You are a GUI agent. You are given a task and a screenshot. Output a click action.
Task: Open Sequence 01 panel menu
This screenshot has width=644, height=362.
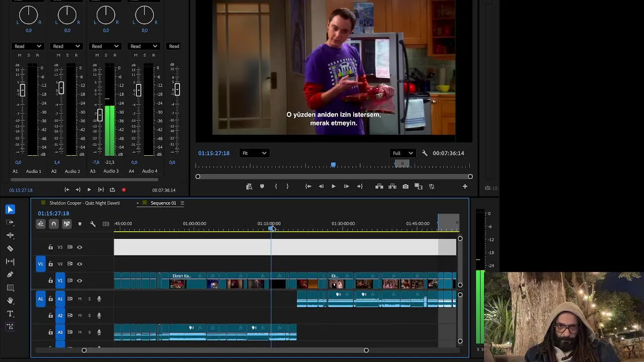[182, 203]
